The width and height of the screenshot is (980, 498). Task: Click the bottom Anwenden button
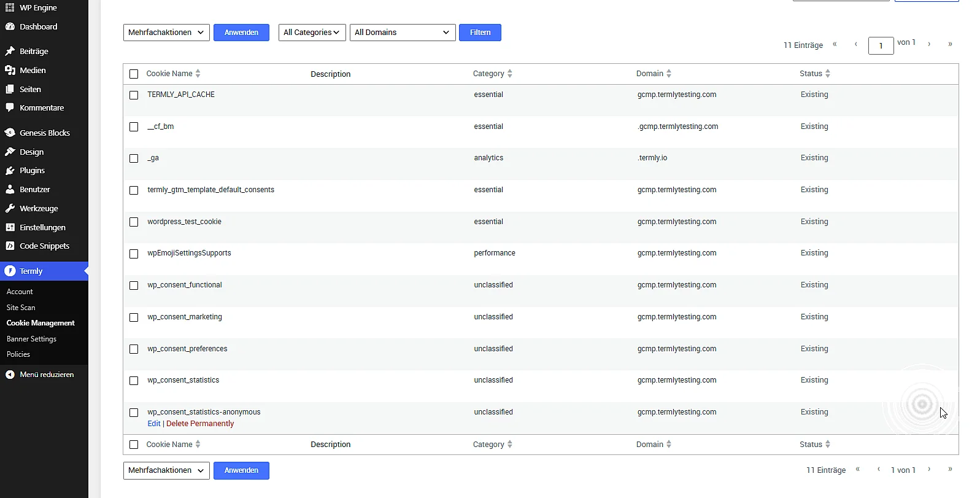(x=241, y=470)
